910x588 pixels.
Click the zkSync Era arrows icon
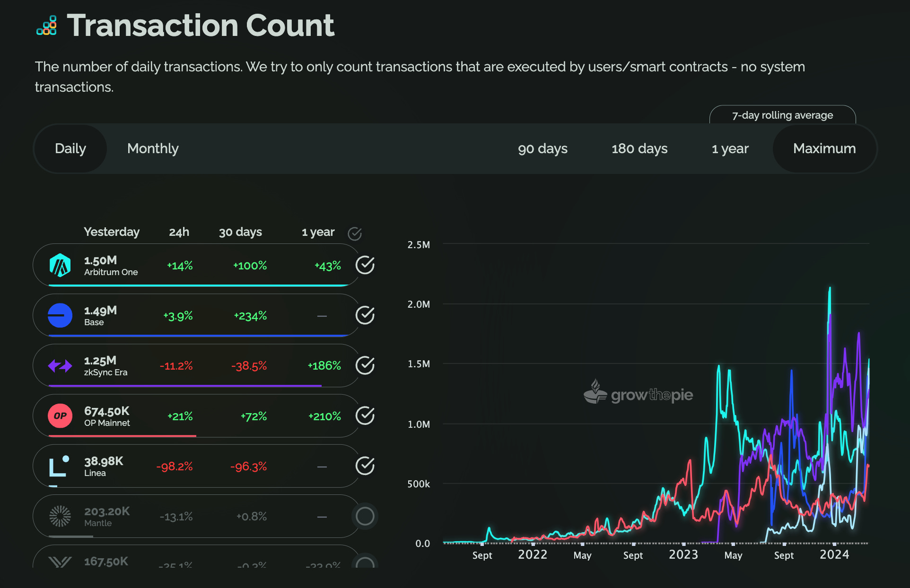pos(60,365)
